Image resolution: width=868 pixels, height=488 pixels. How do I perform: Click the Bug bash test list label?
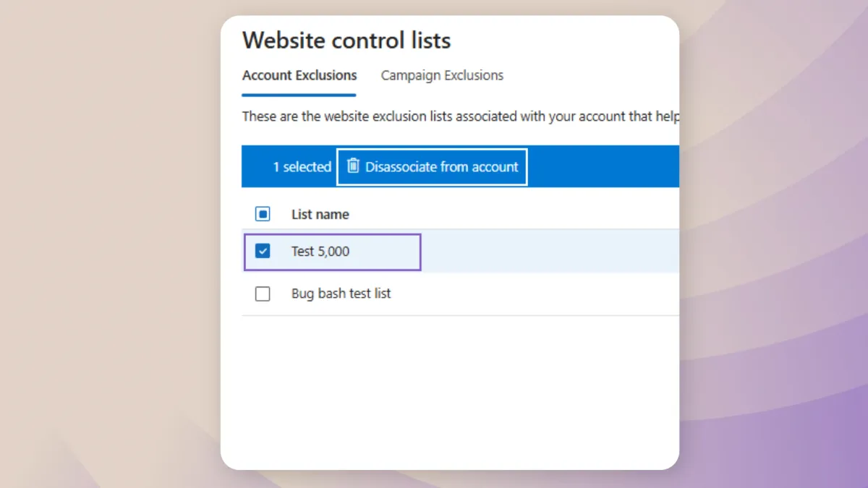tap(341, 294)
